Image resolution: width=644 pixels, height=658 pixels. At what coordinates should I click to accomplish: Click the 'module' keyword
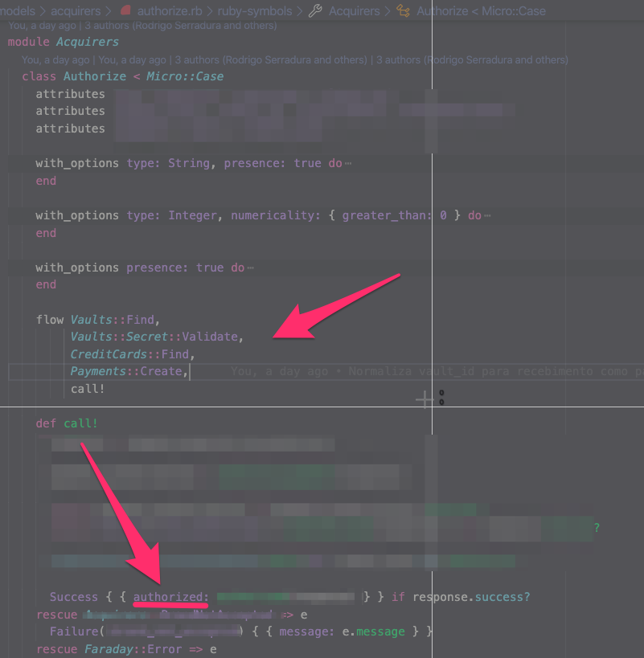click(x=29, y=42)
